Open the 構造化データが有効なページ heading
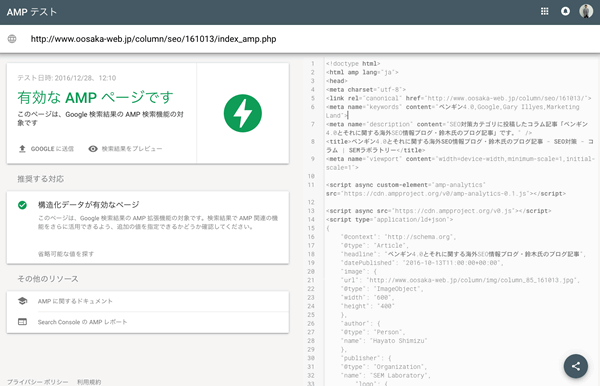Image resolution: width=600 pixels, height=386 pixels. tap(88, 205)
